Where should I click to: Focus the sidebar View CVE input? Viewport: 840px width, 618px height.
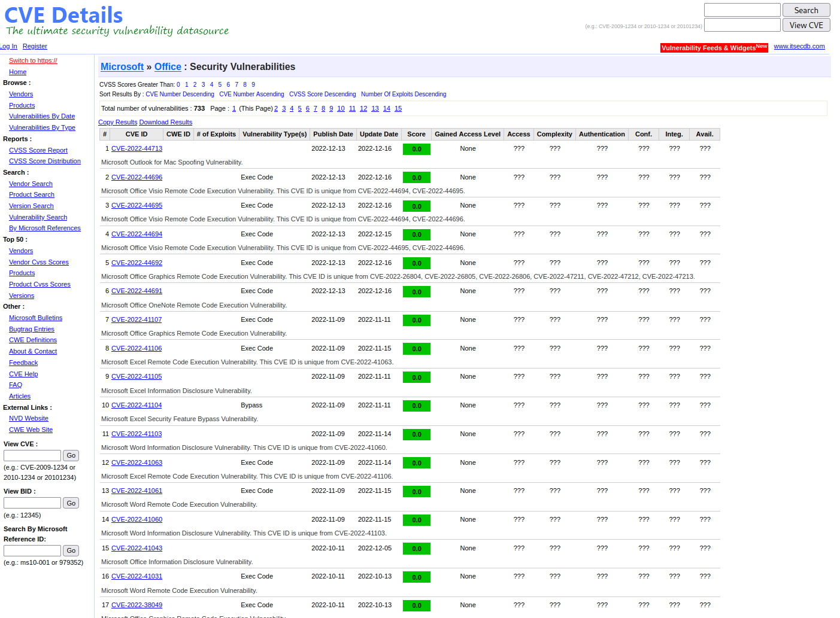pos(32,455)
